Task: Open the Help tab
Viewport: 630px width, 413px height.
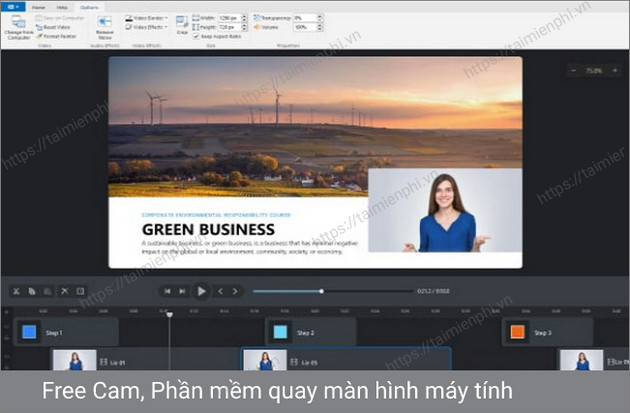Action: click(x=61, y=5)
